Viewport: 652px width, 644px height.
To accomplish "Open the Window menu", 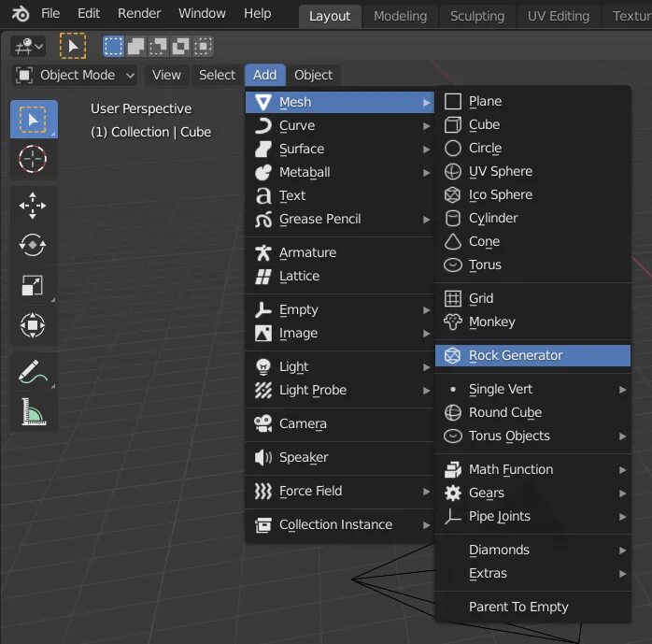I will point(202,14).
